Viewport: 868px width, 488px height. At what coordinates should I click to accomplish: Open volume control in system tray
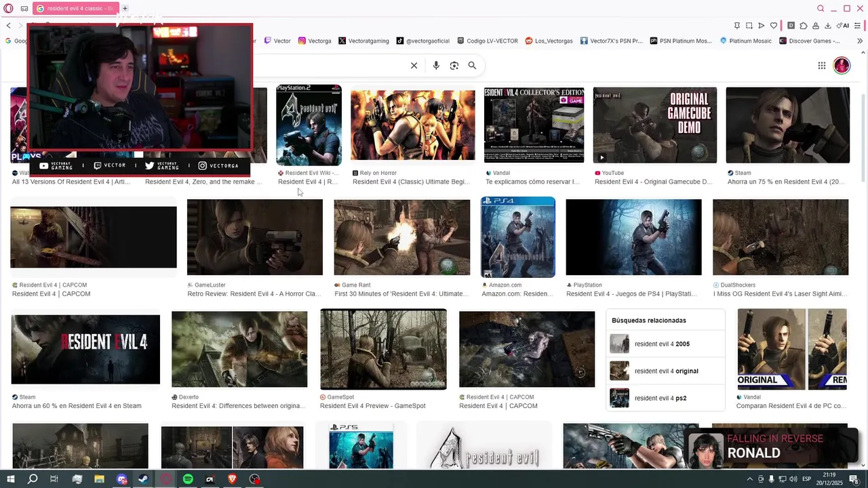tap(793, 479)
